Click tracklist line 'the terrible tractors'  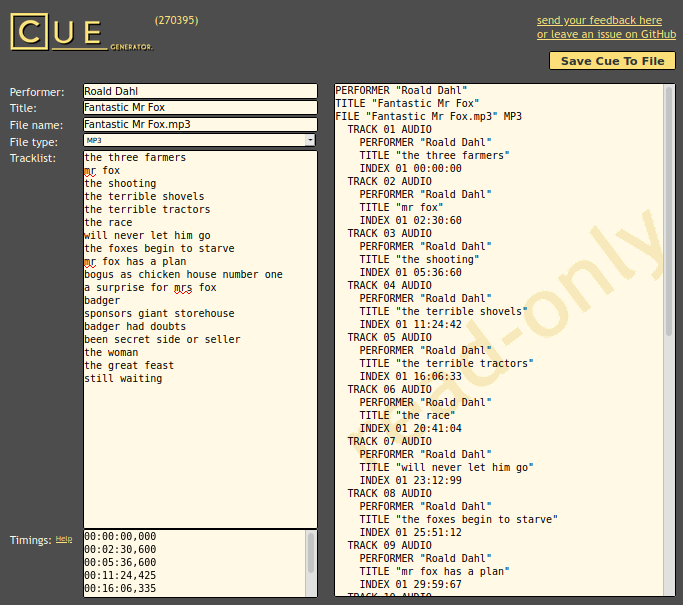click(147, 210)
